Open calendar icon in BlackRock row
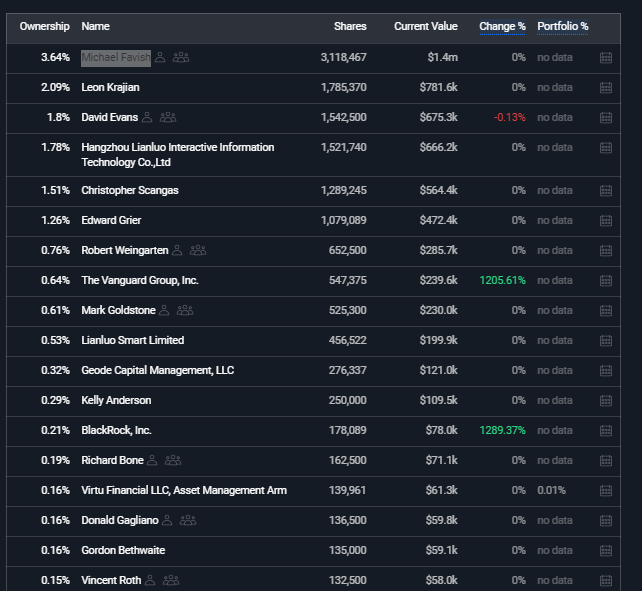The image size is (642, 591). pyautogui.click(x=606, y=430)
